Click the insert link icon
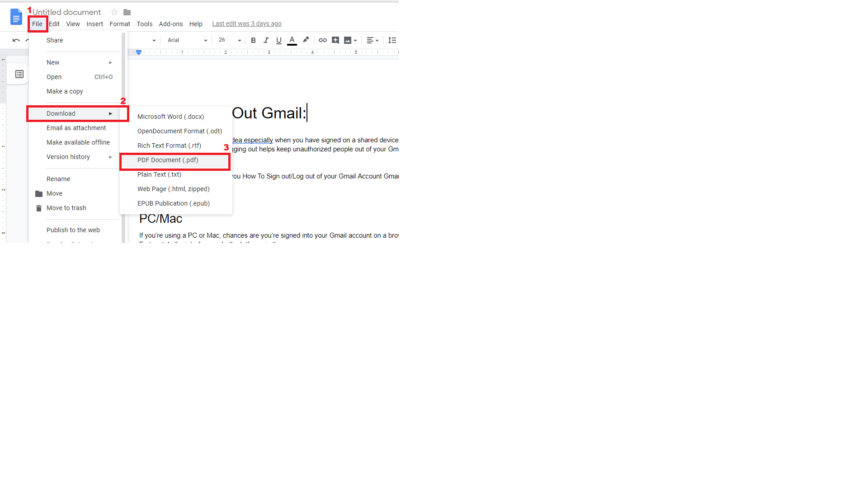The height and width of the screenshot is (488, 868). (x=322, y=40)
